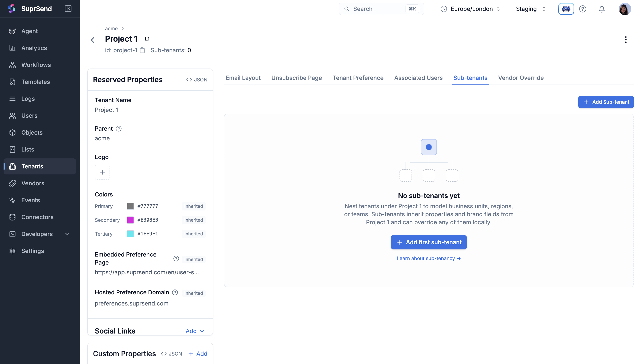Click the inherited tag on Hosted Preference Domain
Screen dimensions: 641x364
(x=193, y=293)
